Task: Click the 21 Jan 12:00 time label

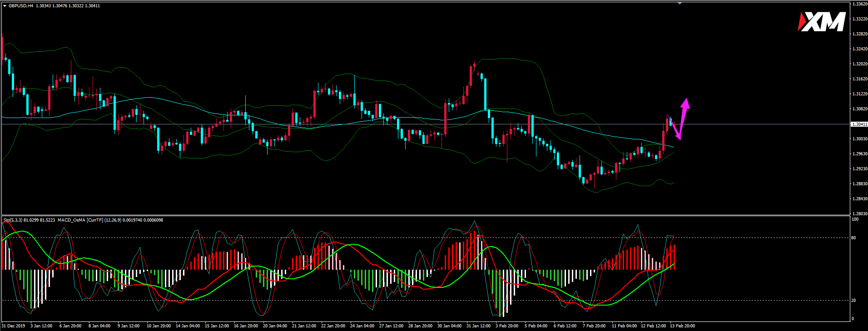Action: point(304,326)
